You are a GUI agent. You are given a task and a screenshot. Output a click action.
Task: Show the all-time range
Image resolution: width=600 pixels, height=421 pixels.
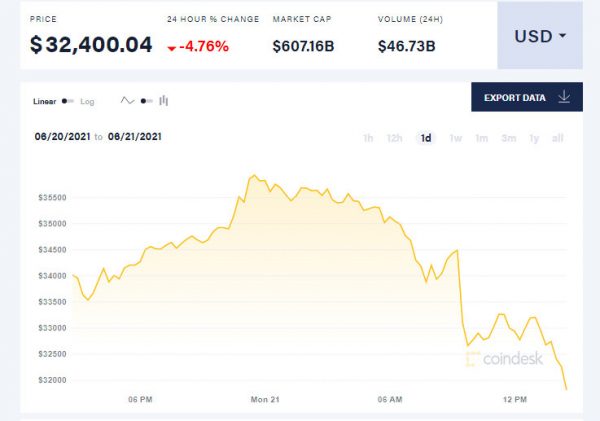pos(558,138)
